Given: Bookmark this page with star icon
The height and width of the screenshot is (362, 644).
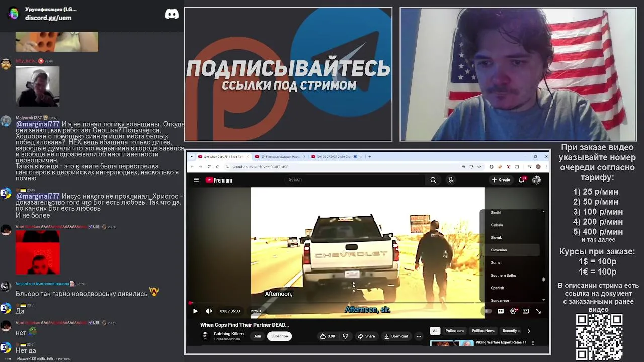Looking at the screenshot, I should coord(479,167).
